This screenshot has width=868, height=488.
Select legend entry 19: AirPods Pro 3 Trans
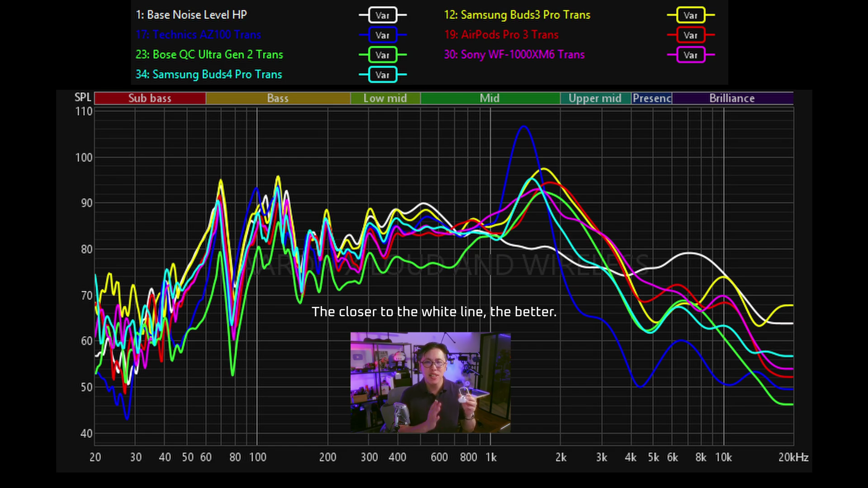pos(501,35)
